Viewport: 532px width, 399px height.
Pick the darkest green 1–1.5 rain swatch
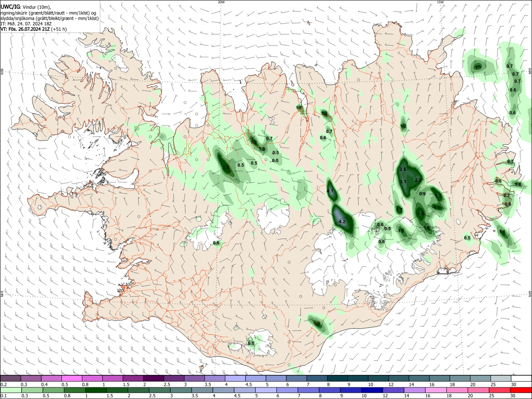coord(96,390)
